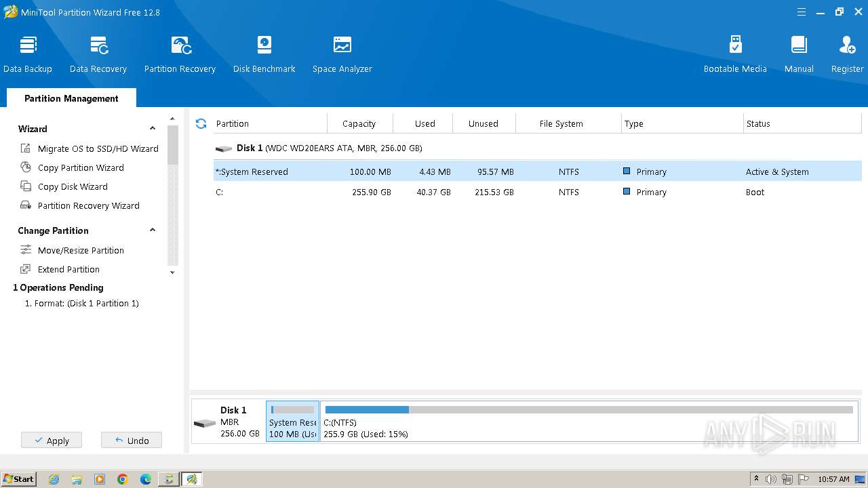Open Space Analyzer

coord(342,54)
